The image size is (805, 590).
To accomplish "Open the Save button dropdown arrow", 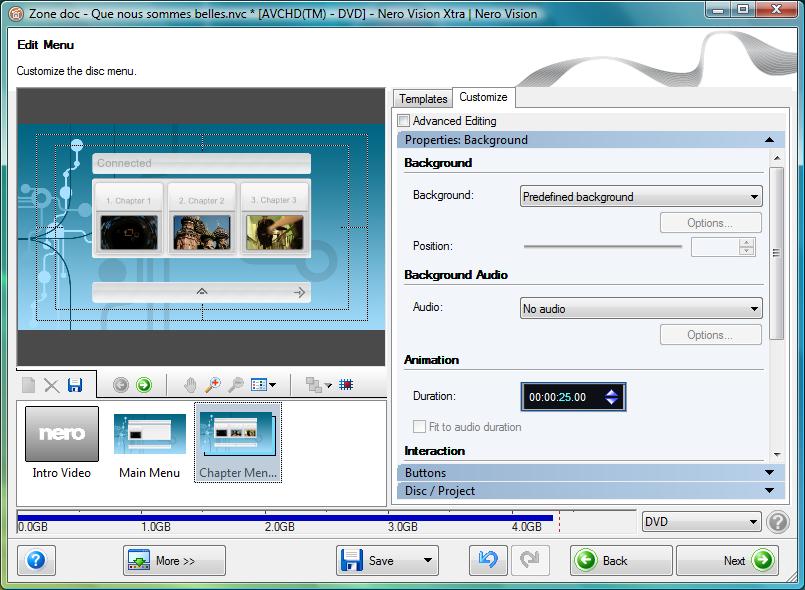I will pyautogui.click(x=428, y=560).
